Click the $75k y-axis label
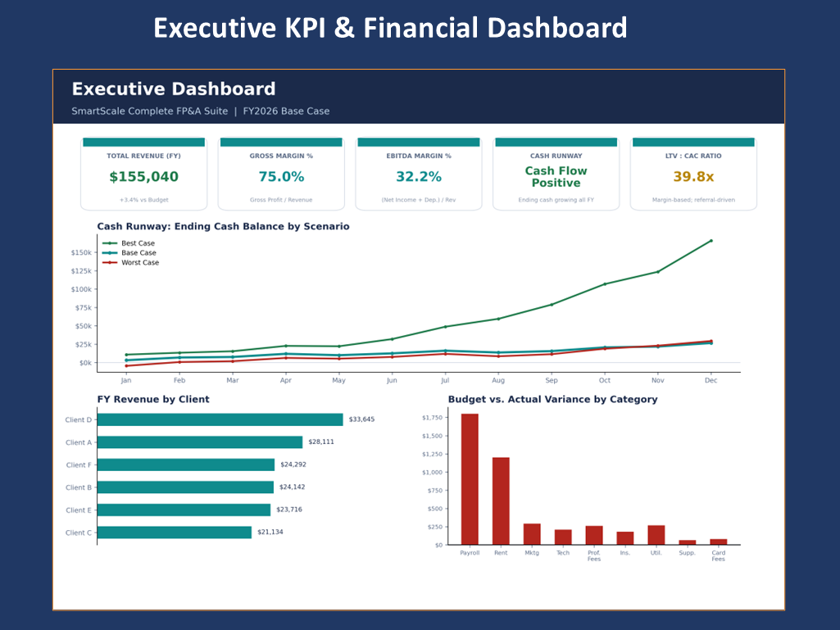 pyautogui.click(x=84, y=307)
